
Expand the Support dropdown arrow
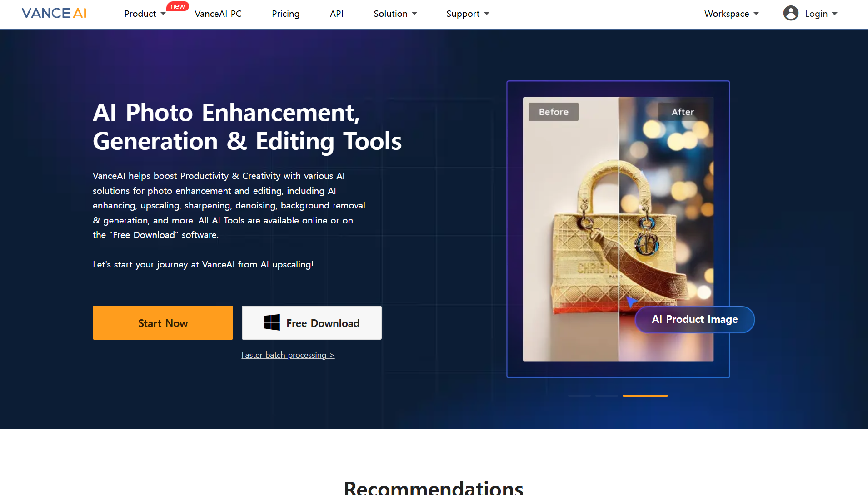click(487, 14)
